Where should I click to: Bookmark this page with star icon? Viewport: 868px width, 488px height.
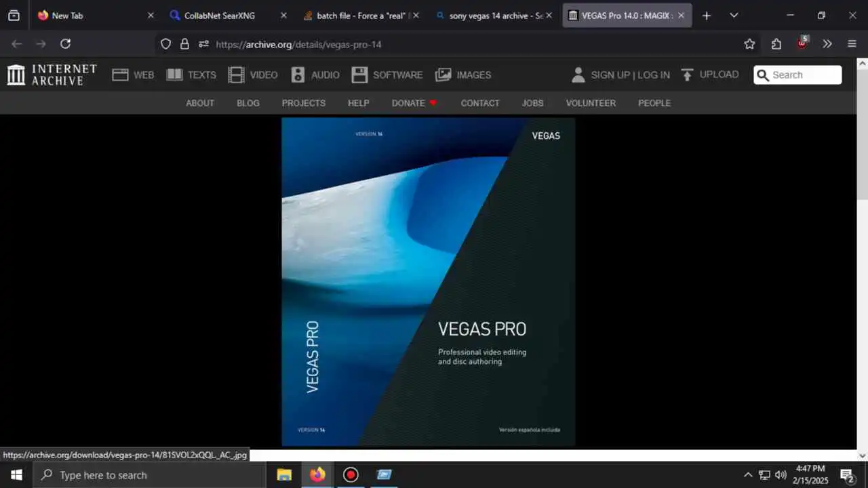[x=749, y=44]
